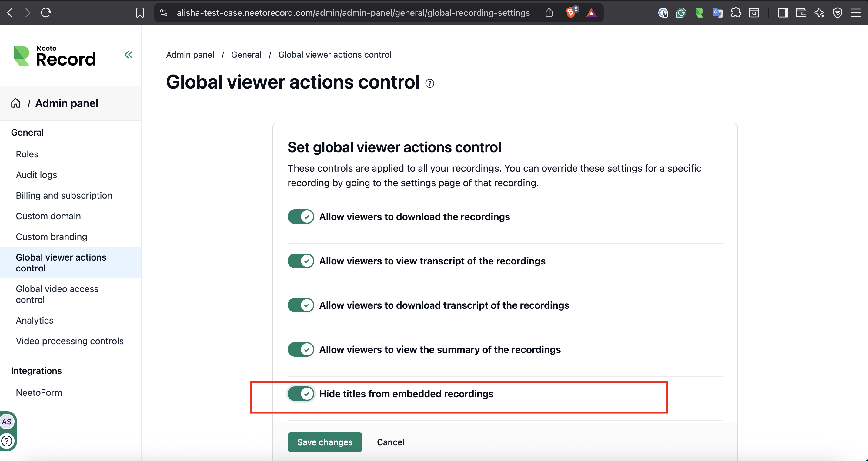The width and height of the screenshot is (868, 461).
Task: Click the Save changes button
Action: click(325, 442)
